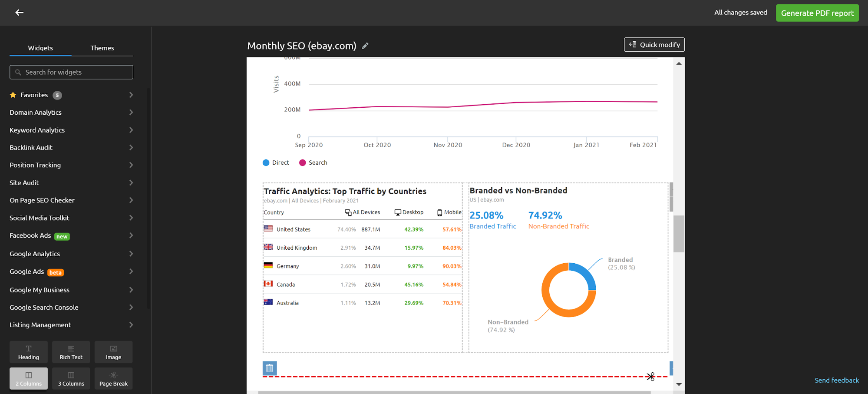Edit the report title with the pencil icon
Viewport: 868px width, 394px height.
point(365,46)
